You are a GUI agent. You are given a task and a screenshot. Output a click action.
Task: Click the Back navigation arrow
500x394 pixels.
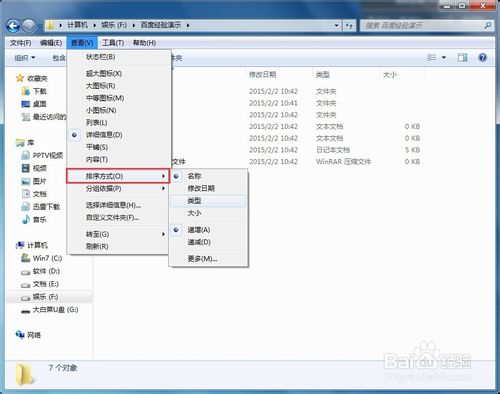pos(13,26)
